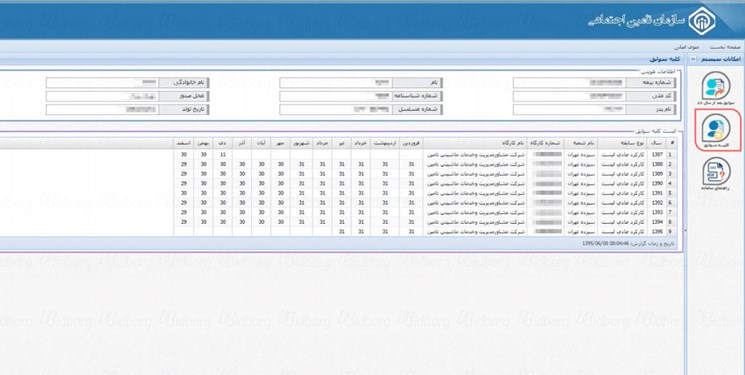Click the دی month column header

coord(222,143)
